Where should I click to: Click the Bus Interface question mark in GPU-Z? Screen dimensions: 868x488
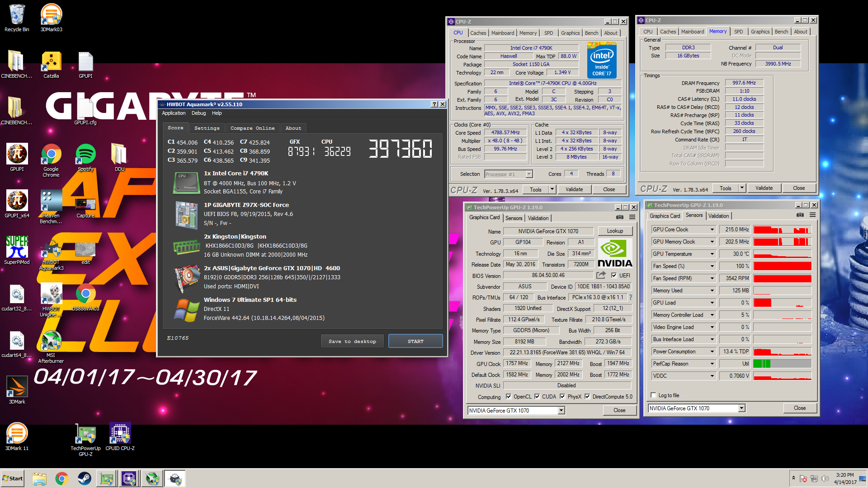[x=630, y=297]
